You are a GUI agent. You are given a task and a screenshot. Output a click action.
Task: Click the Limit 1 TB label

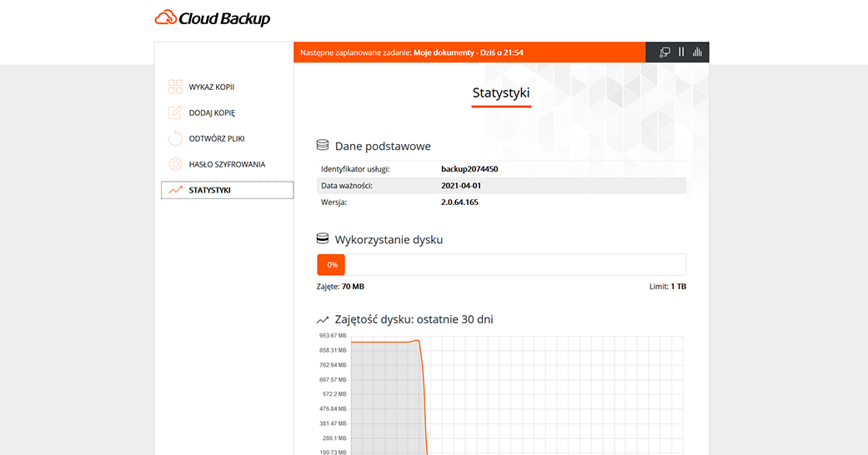click(667, 287)
